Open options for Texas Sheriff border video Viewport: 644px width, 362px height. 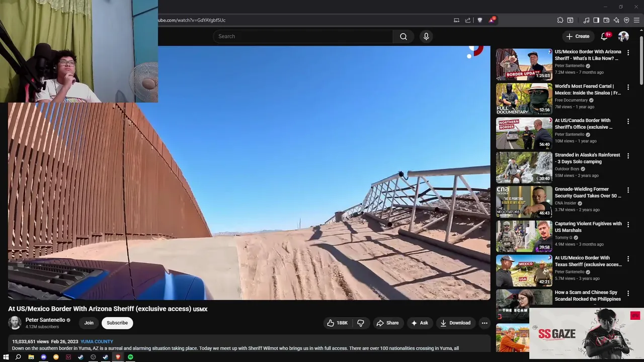pyautogui.click(x=628, y=259)
